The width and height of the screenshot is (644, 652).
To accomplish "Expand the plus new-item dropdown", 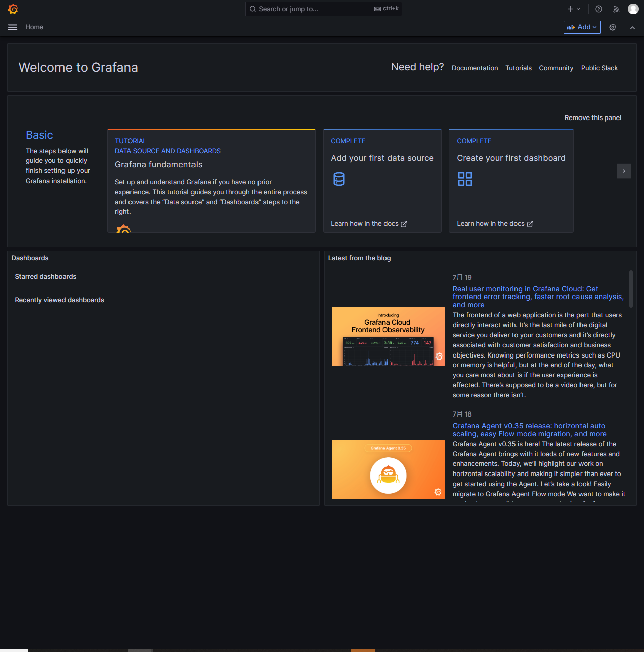I will (x=574, y=9).
